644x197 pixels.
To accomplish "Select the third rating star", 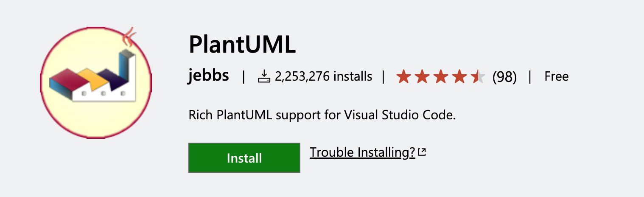I will [x=440, y=77].
